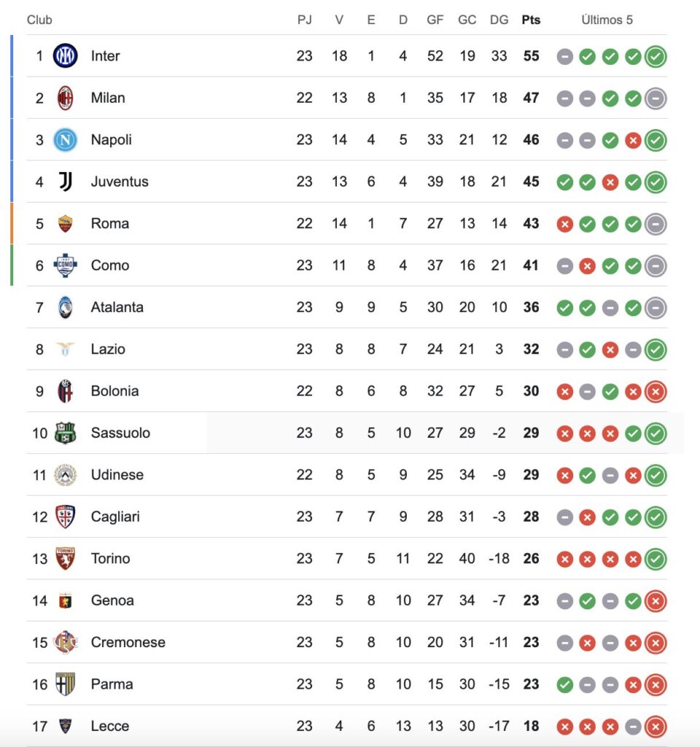700x747 pixels.
Task: Click the DG column header
Action: [x=499, y=20]
